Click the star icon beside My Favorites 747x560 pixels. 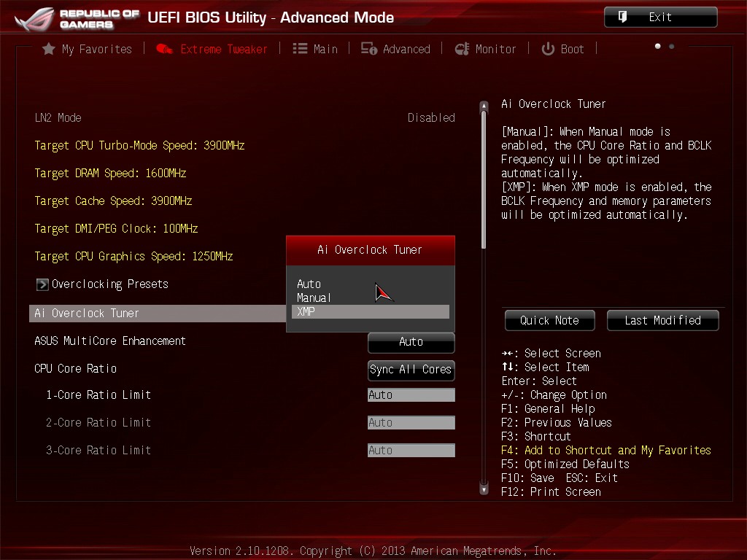pyautogui.click(x=49, y=49)
